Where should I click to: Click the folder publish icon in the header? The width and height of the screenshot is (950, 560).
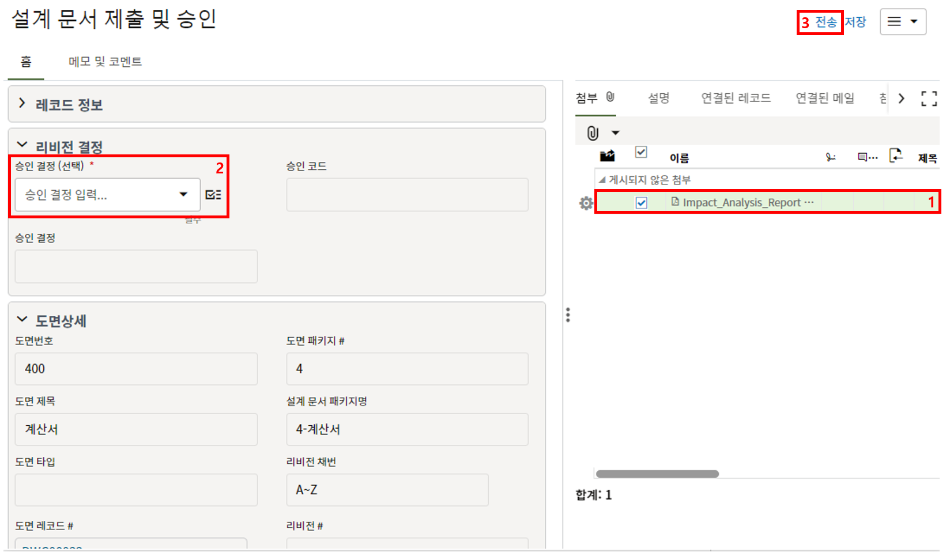click(x=607, y=156)
